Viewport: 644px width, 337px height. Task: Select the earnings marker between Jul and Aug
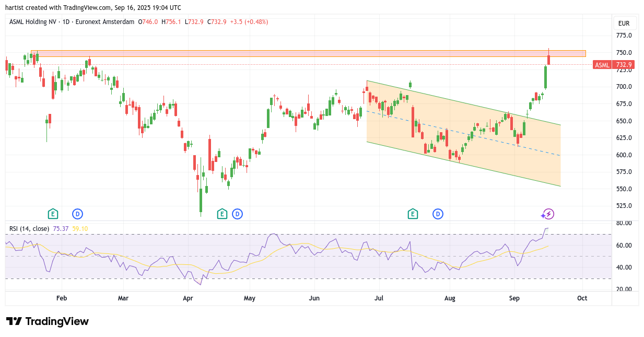click(413, 214)
